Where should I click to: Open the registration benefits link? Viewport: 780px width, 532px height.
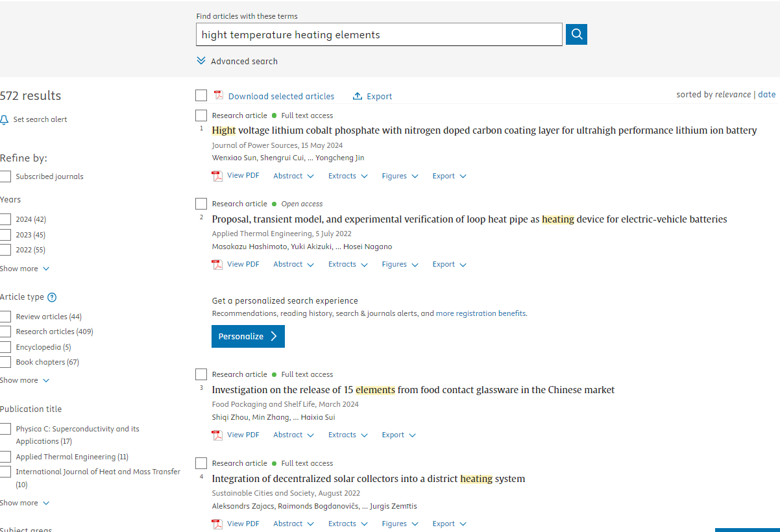click(x=481, y=313)
